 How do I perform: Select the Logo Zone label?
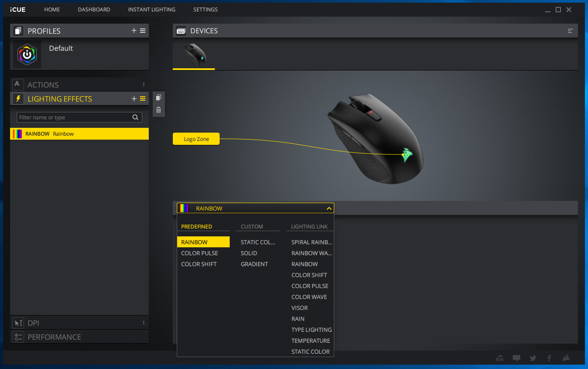pos(196,139)
